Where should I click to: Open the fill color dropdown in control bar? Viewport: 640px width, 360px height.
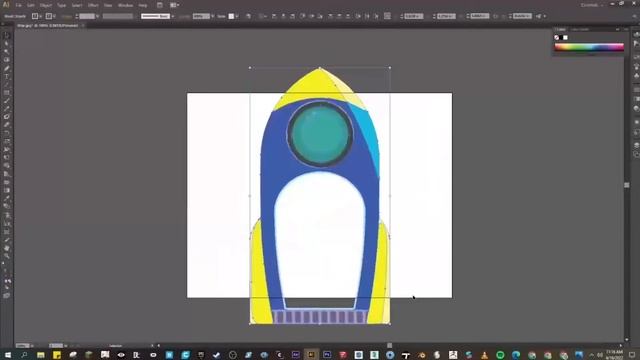point(41,16)
